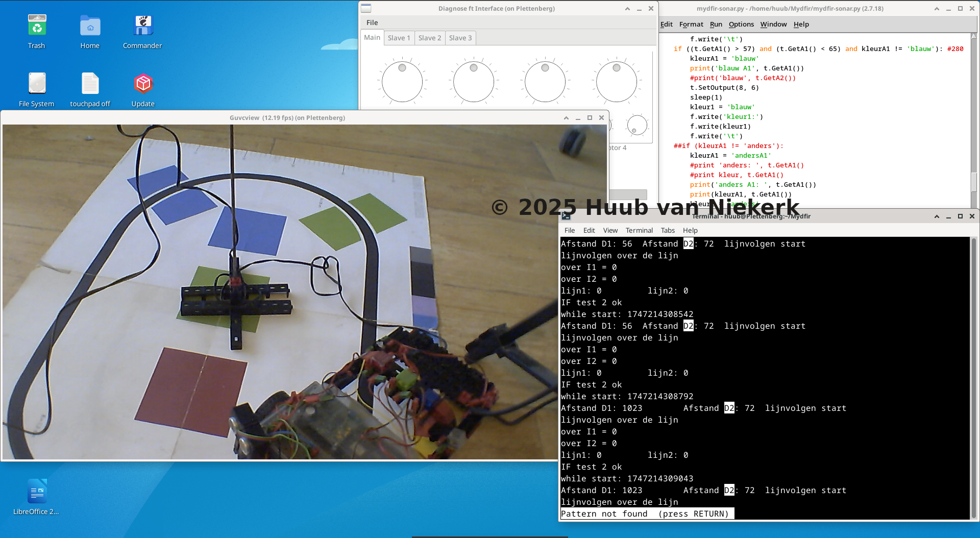Open the File menu in Terminal
The width and height of the screenshot is (980, 538).
[570, 230]
